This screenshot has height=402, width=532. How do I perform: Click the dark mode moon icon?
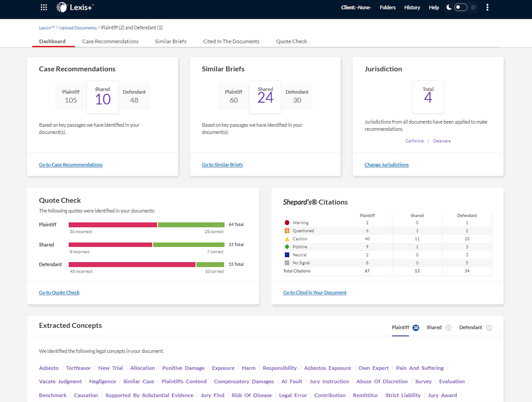[x=449, y=7]
